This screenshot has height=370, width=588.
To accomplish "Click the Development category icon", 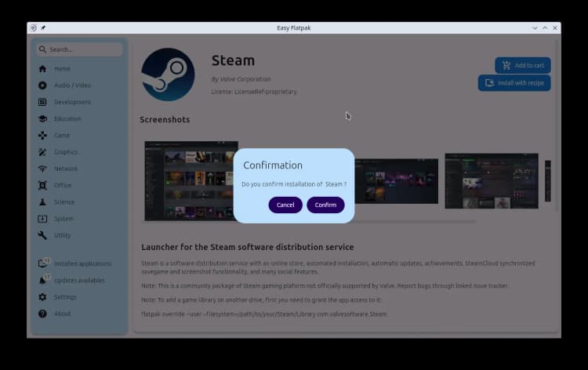I will pyautogui.click(x=42, y=102).
